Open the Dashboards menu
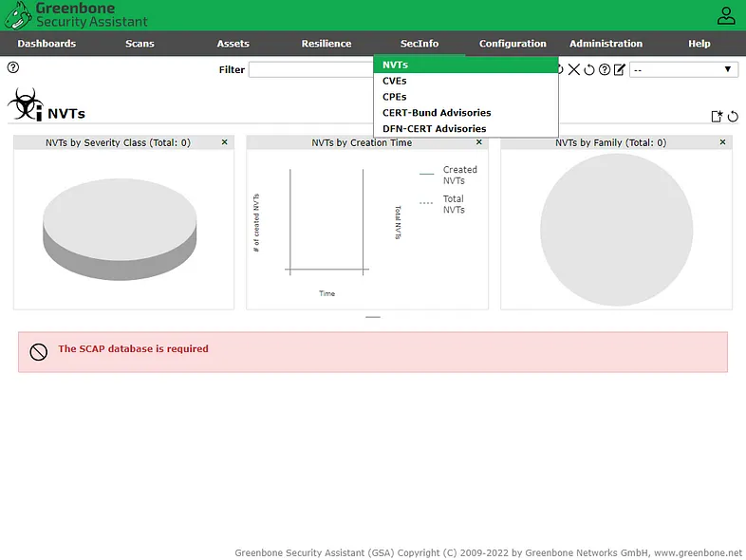Image resolution: width=746 pixels, height=560 pixels. tap(47, 44)
